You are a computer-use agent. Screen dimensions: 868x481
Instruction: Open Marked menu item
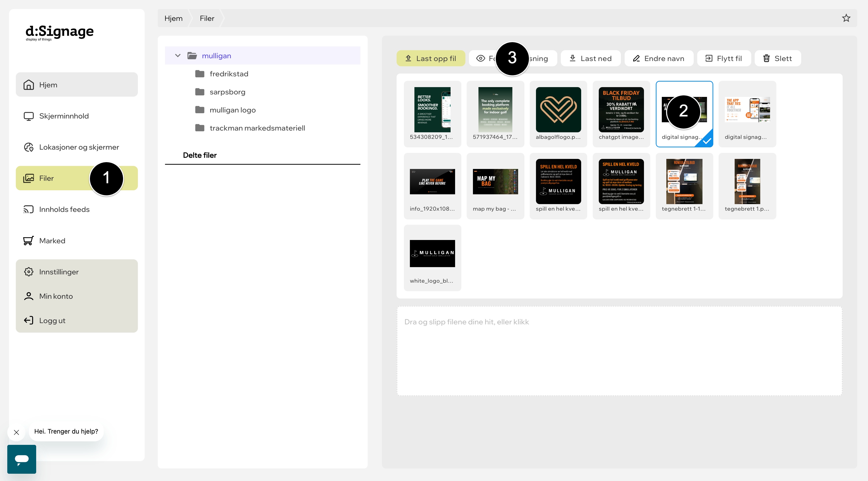click(x=77, y=240)
